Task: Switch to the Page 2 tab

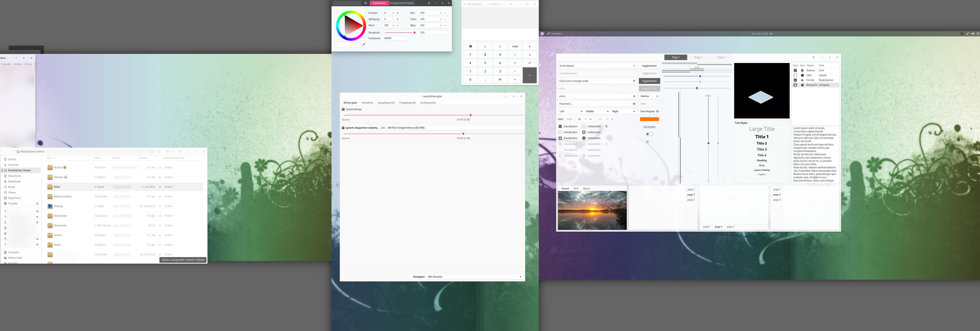Action: coord(699,57)
